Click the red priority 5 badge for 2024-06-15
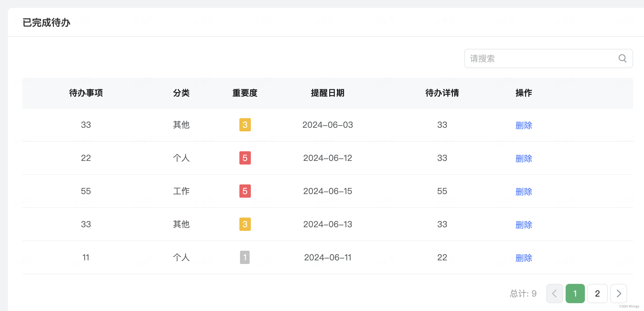This screenshot has width=644, height=311. click(245, 191)
